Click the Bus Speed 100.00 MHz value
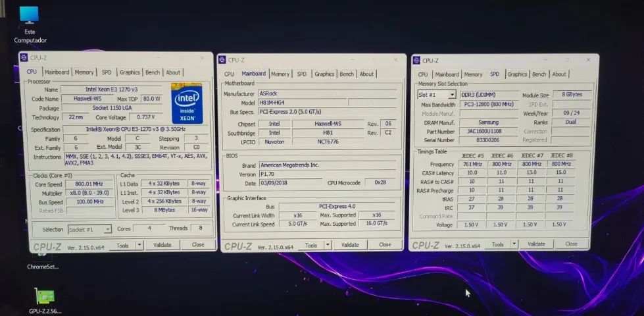The width and height of the screenshot is (644, 316). pos(89,201)
